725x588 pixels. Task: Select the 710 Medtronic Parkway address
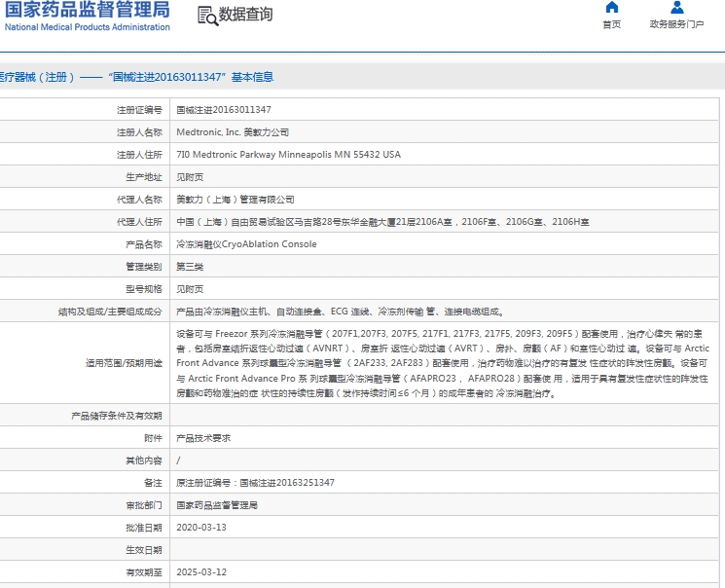[x=288, y=155]
